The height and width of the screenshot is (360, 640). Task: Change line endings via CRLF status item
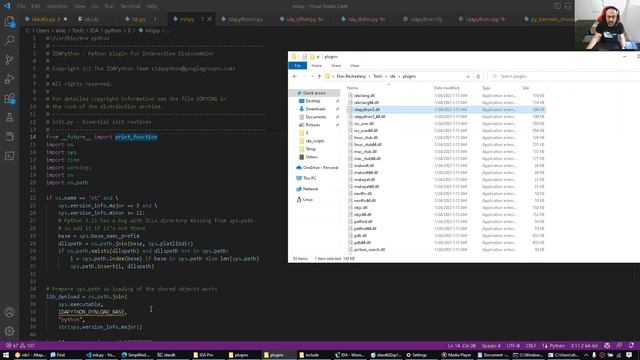click(531, 345)
